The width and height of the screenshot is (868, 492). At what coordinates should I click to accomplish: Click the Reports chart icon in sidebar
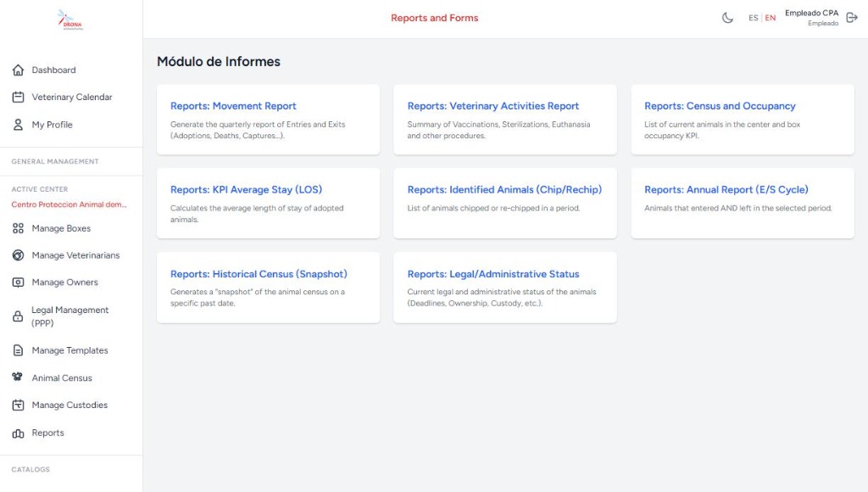click(19, 433)
